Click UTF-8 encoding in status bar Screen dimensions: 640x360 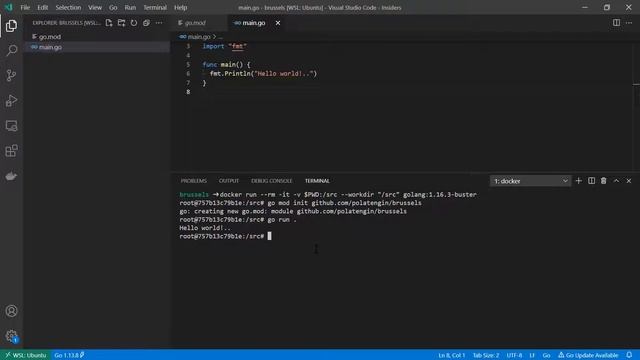pos(514,355)
